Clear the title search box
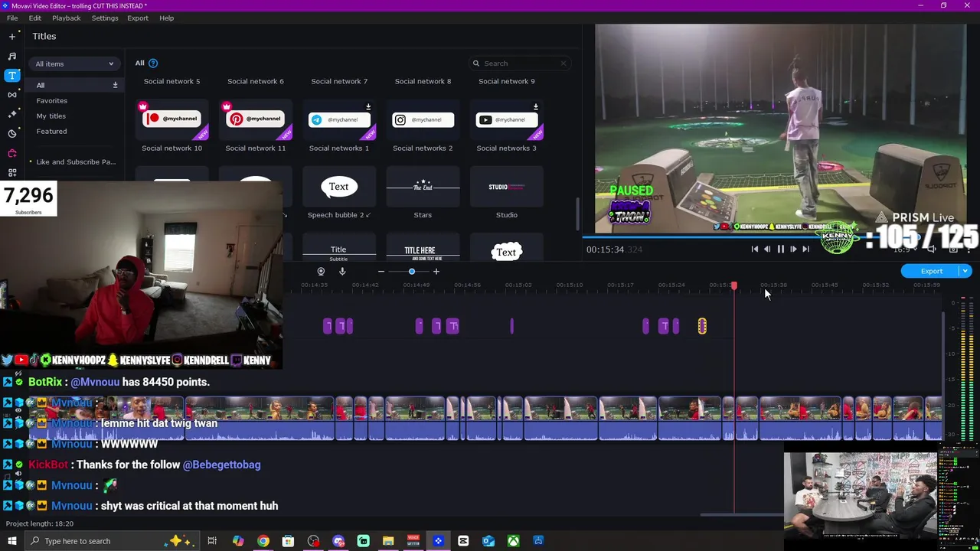The height and width of the screenshot is (551, 980). pyautogui.click(x=563, y=64)
